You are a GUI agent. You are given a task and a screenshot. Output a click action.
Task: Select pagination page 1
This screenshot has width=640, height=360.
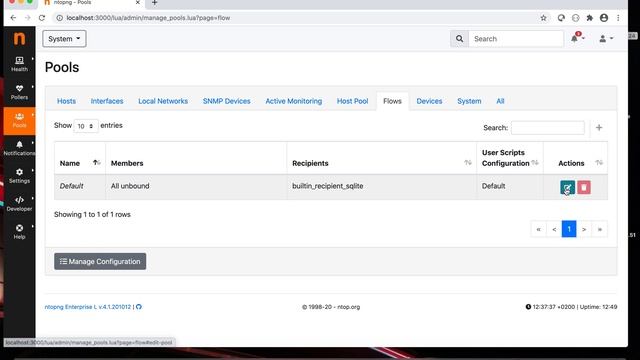click(x=569, y=229)
